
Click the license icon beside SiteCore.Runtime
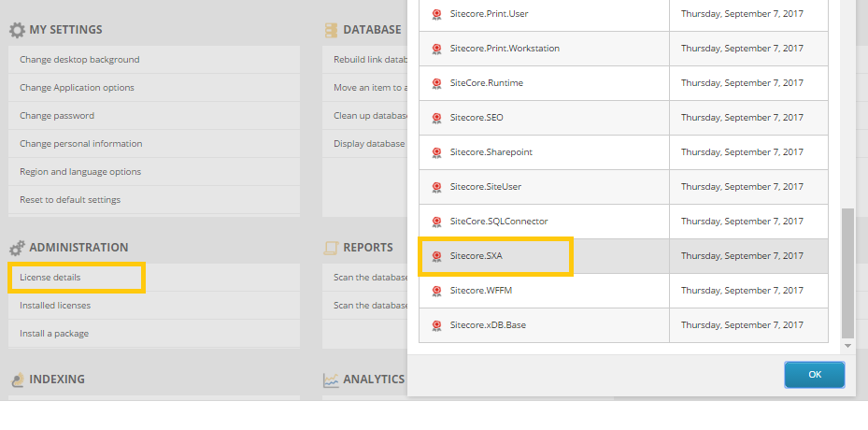(436, 83)
